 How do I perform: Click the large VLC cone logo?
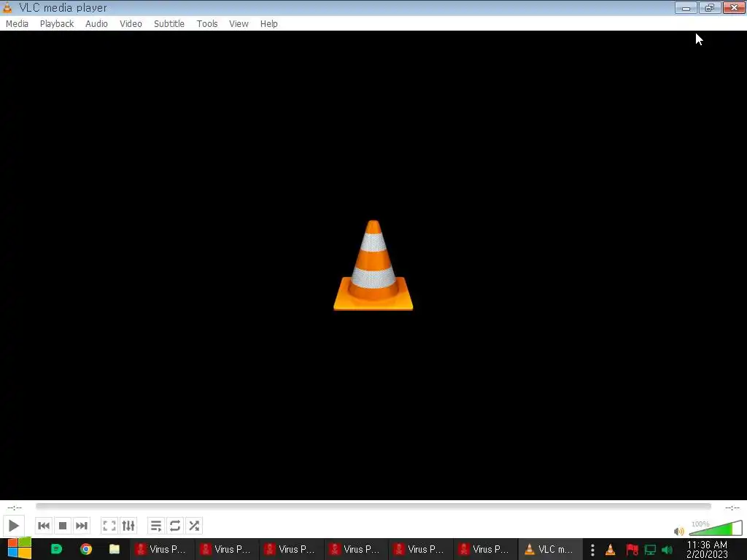tap(373, 265)
